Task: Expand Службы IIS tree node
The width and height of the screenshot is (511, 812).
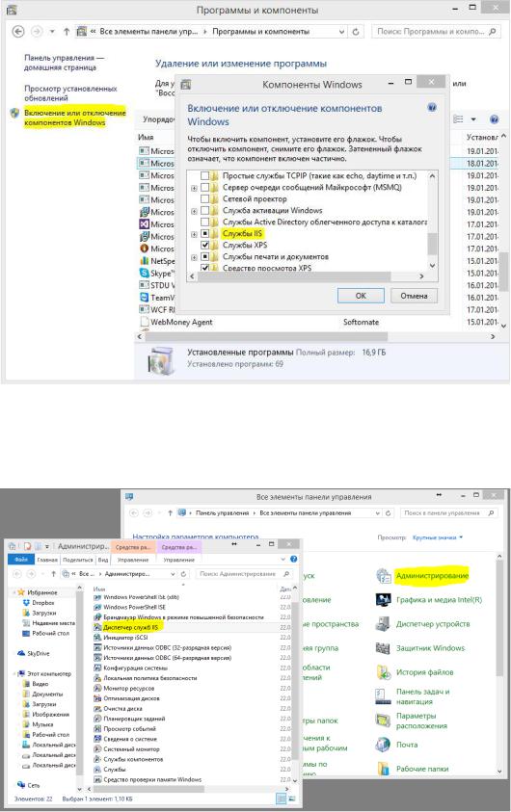Action: click(x=194, y=235)
